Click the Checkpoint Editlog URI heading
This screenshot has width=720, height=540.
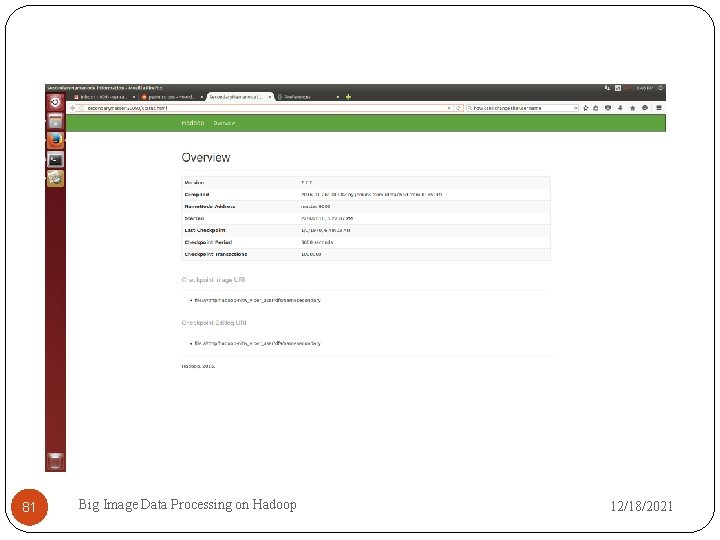click(x=214, y=322)
